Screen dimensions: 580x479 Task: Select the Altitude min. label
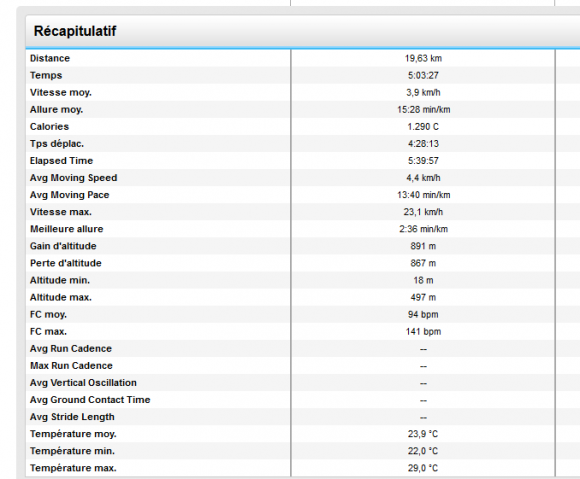tap(60, 280)
